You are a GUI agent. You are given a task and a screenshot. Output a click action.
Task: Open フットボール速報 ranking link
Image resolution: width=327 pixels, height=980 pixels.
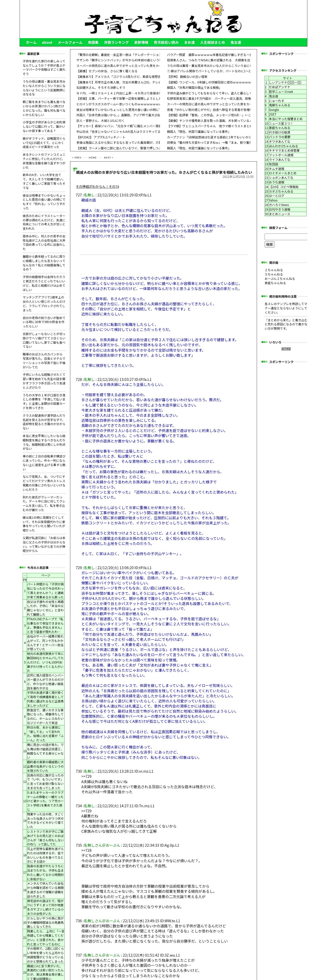click(281, 155)
